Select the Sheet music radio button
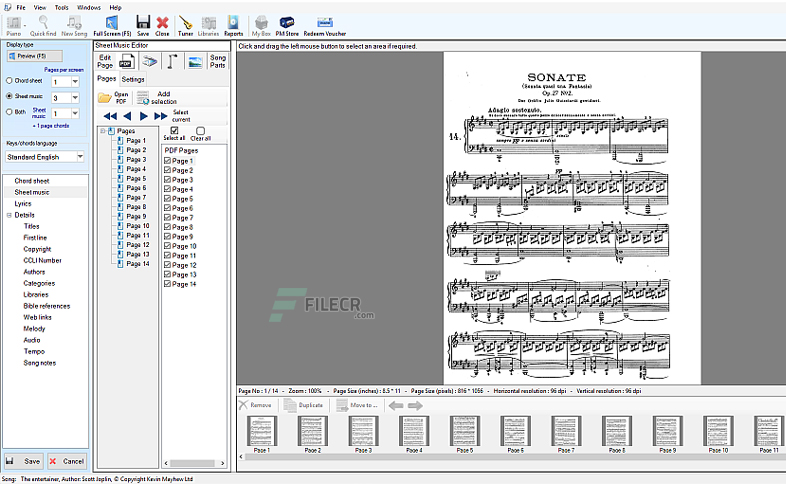 9,96
